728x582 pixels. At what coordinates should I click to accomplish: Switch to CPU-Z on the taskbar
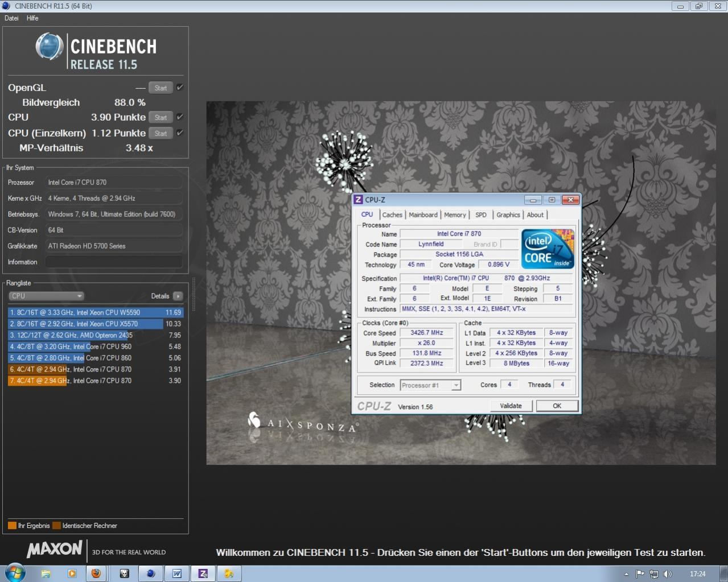point(203,573)
